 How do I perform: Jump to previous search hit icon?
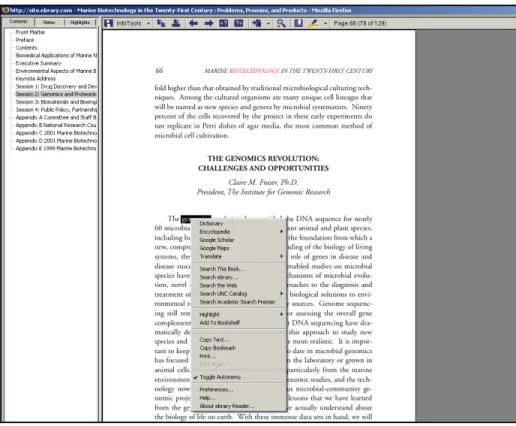pos(224,23)
